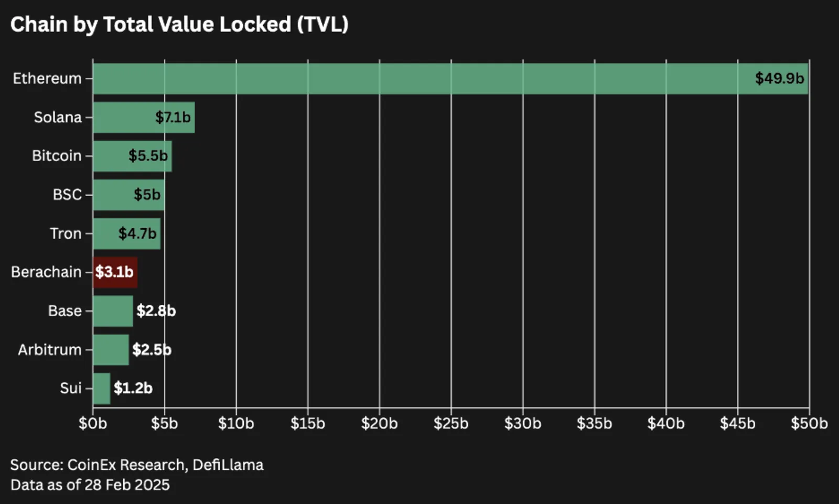Click the Ethereum TVL bar
Image resolution: width=839 pixels, height=504 pixels.
coord(450,79)
